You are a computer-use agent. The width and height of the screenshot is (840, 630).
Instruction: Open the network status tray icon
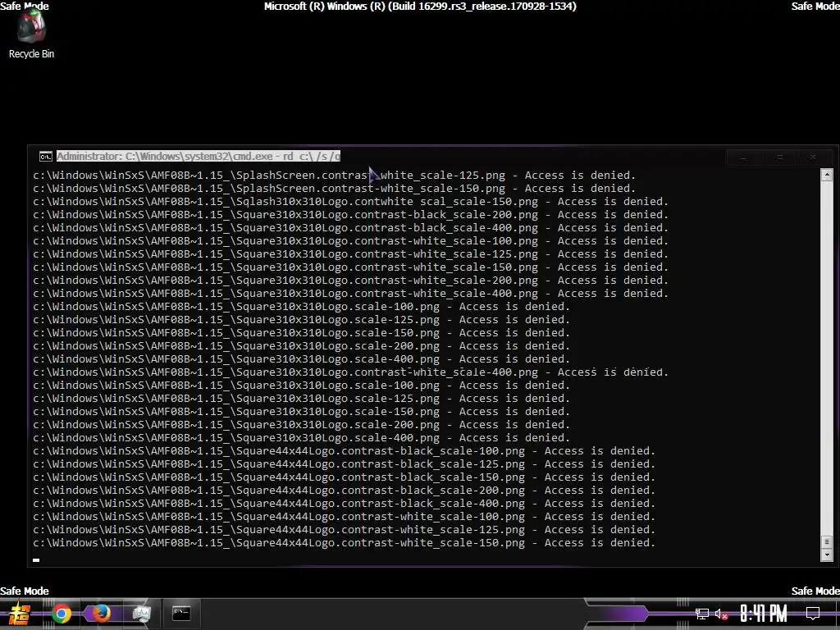coord(702,614)
